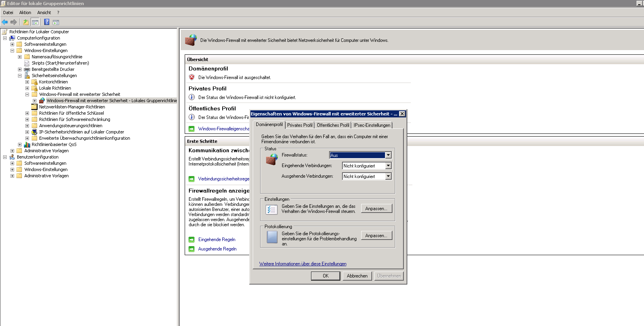The width and height of the screenshot is (644, 326).
Task: Click the Richtlinien für Lokaler Computer root icon
Action: pyautogui.click(x=5, y=32)
